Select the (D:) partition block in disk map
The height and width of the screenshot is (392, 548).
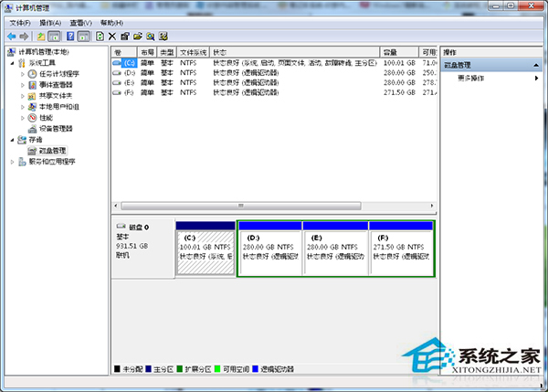tap(269, 249)
